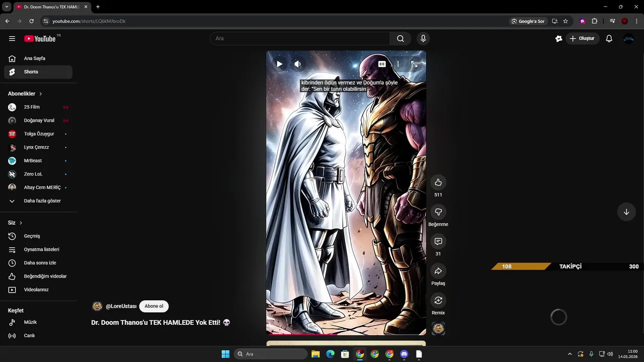
Task: Remix this Short
Action: click(438, 301)
